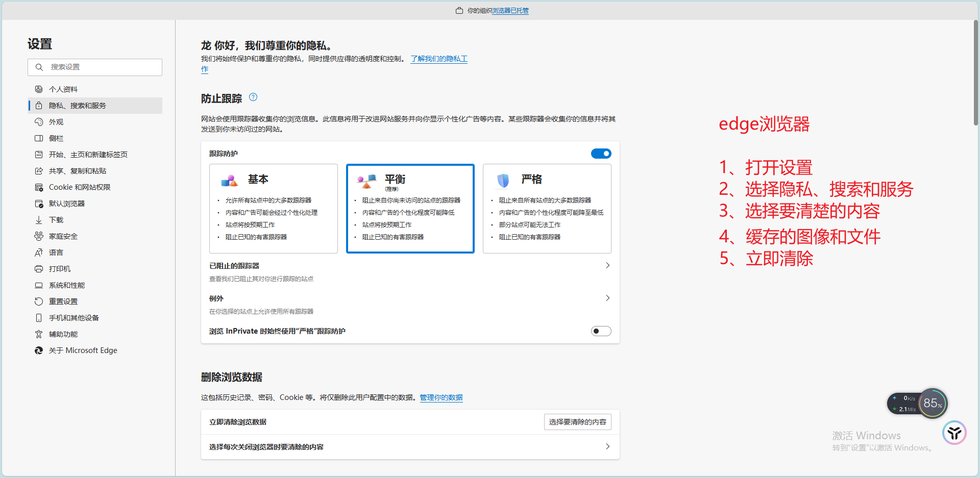Click the Accessibility icon
The image size is (980, 478).
[39, 334]
